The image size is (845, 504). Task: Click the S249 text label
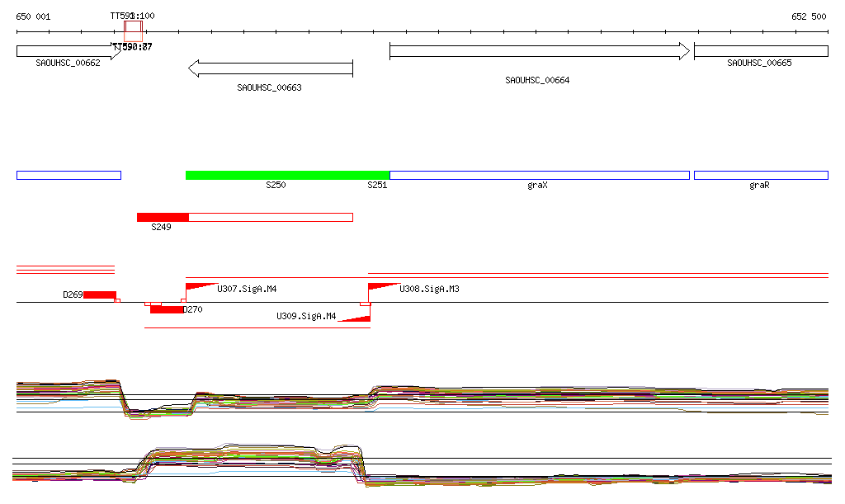click(x=161, y=227)
